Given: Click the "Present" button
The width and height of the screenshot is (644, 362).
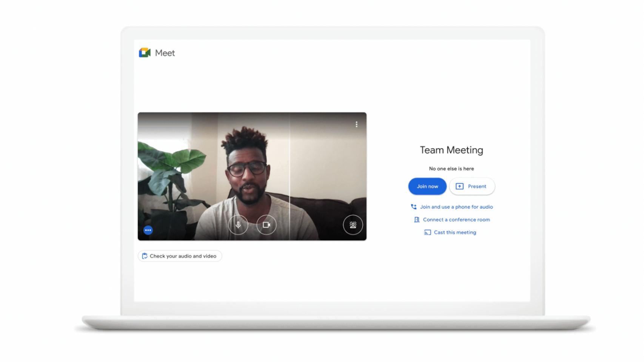Looking at the screenshot, I should coord(472,186).
